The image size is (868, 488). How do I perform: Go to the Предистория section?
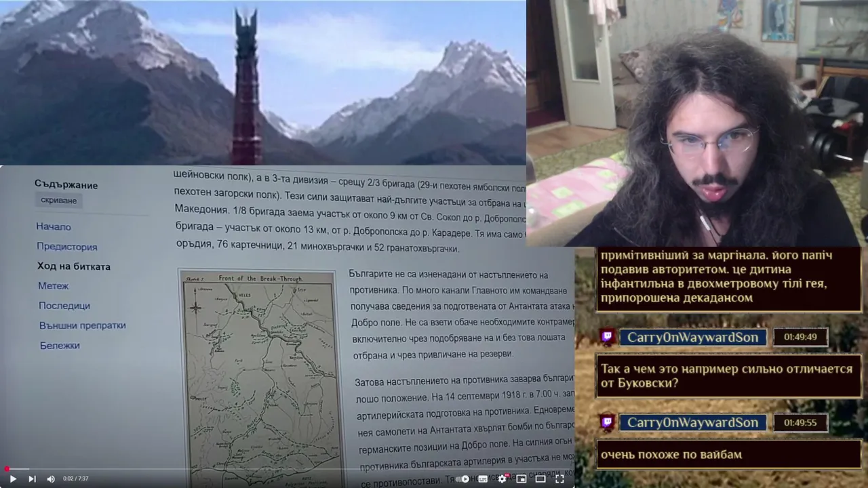click(x=67, y=247)
